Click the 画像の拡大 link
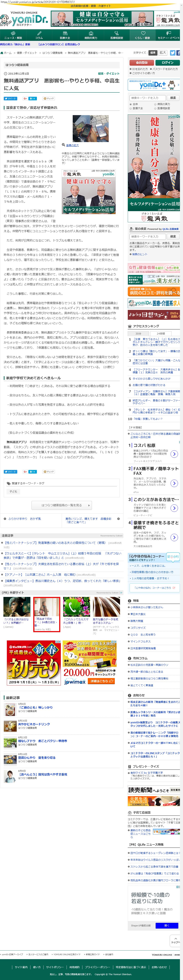Viewport: 183px width, 980px height. point(72,145)
